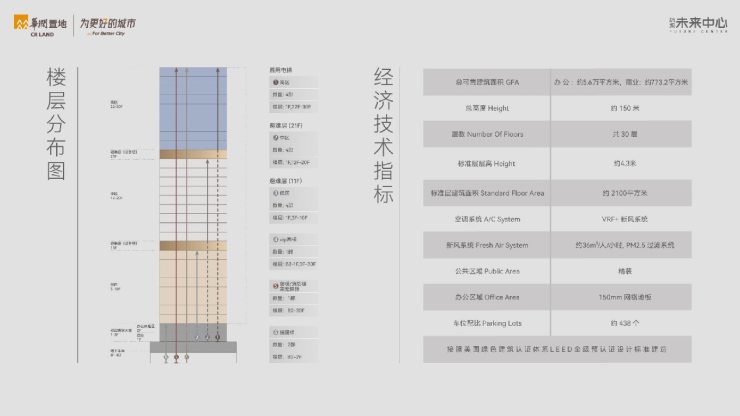Click the legend heading above the high zone group
This screenshot has width=740, height=416.
tap(281, 70)
